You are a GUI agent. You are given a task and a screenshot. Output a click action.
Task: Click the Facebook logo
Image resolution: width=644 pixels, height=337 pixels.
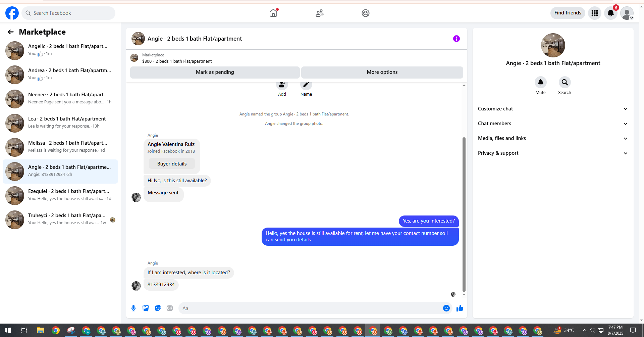(12, 13)
